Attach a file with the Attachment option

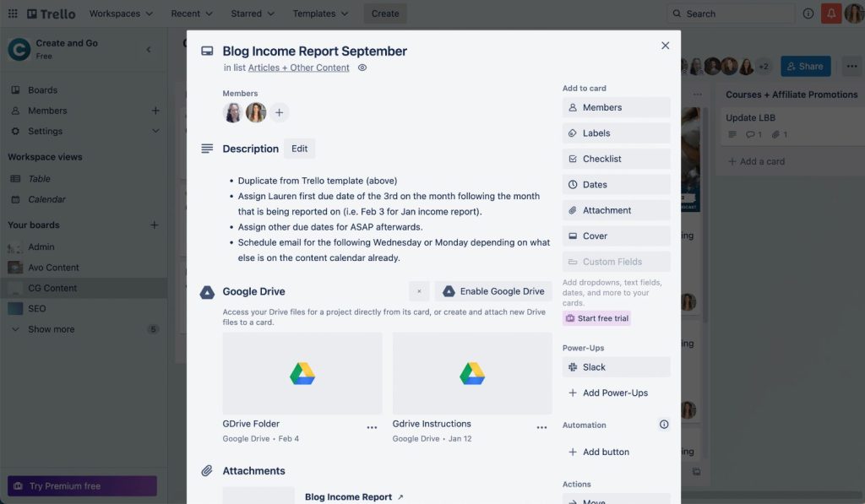(x=616, y=209)
